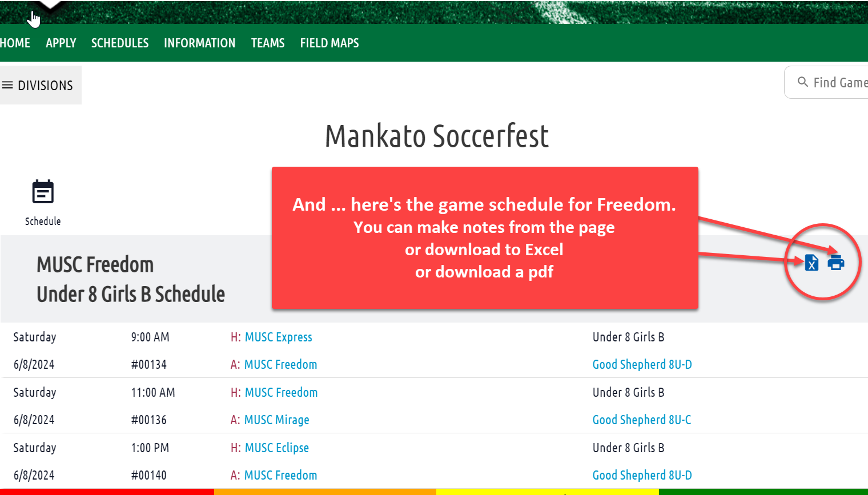Open the Home menu item
Image resolution: width=868 pixels, height=495 pixels.
[x=15, y=43]
